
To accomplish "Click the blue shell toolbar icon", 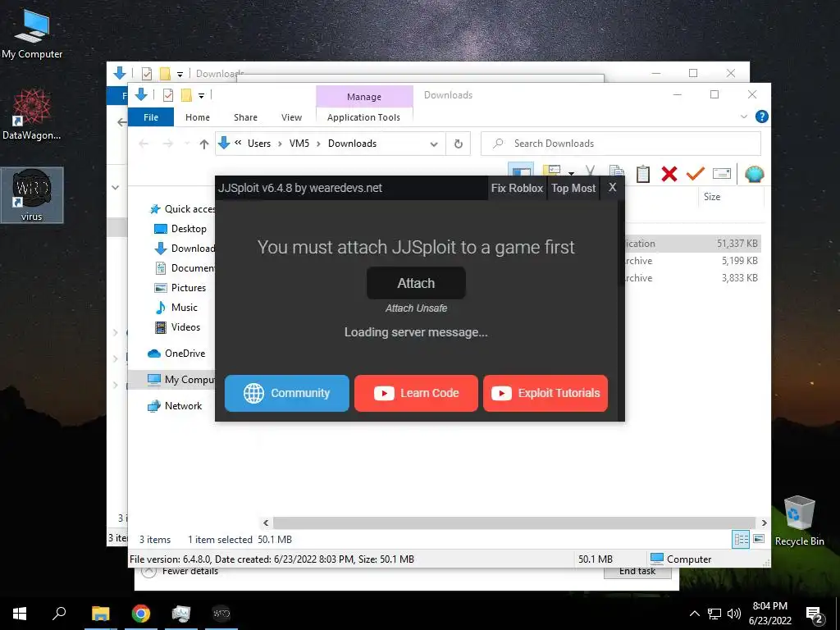I will point(755,174).
